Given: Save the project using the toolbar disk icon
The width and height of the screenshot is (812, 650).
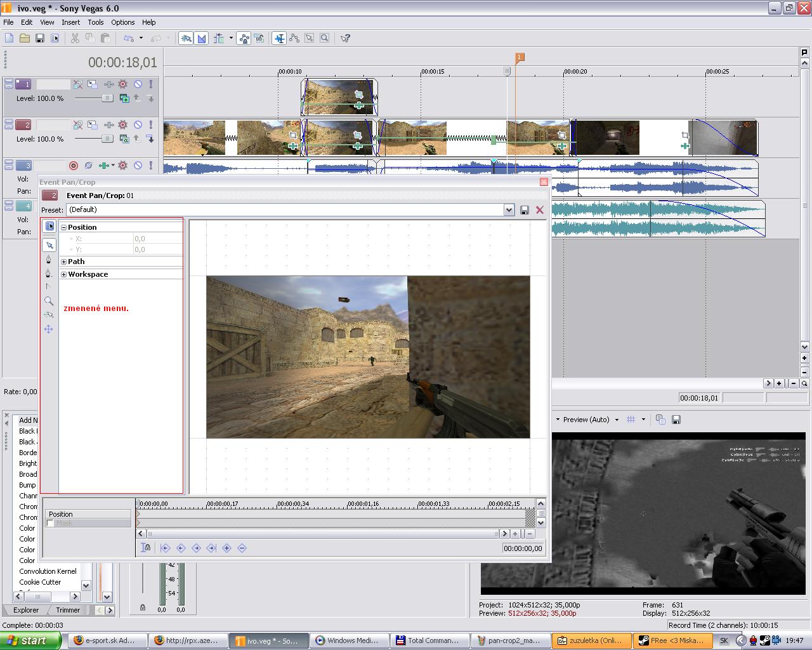Looking at the screenshot, I should point(40,38).
